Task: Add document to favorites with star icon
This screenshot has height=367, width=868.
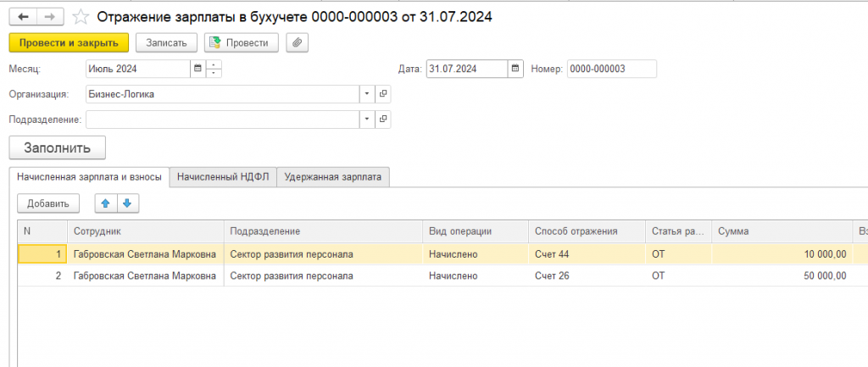Action: (81, 17)
